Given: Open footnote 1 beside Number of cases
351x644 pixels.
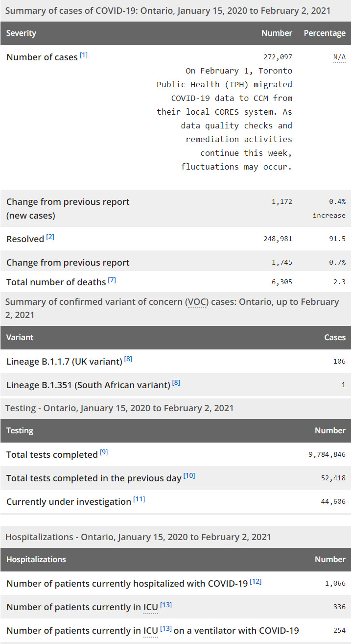Looking at the screenshot, I should [x=84, y=55].
